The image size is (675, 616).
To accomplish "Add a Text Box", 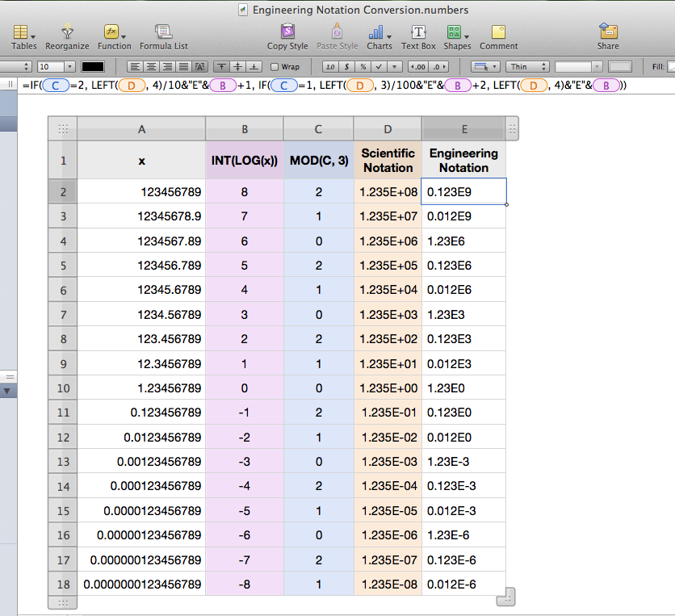I will pyautogui.click(x=418, y=32).
